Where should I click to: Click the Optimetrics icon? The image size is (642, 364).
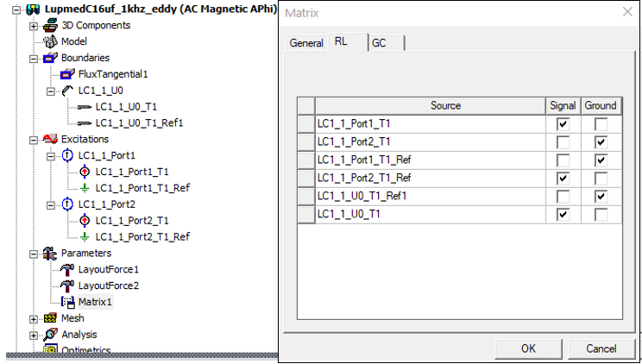[x=50, y=350]
